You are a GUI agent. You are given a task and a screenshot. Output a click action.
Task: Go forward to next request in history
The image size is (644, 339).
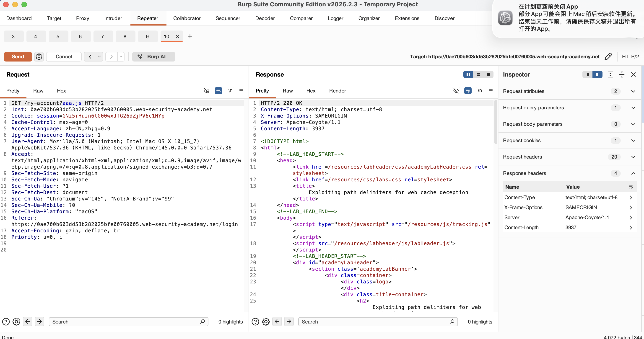[x=111, y=57]
